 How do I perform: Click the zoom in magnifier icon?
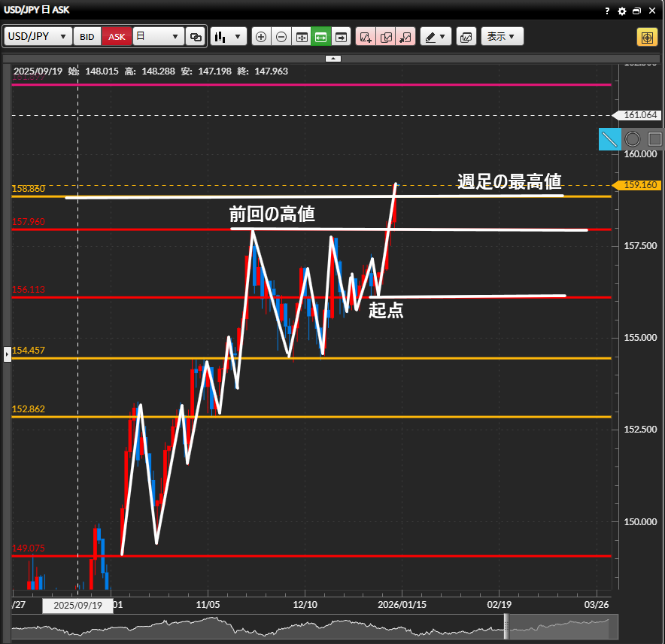tap(261, 37)
